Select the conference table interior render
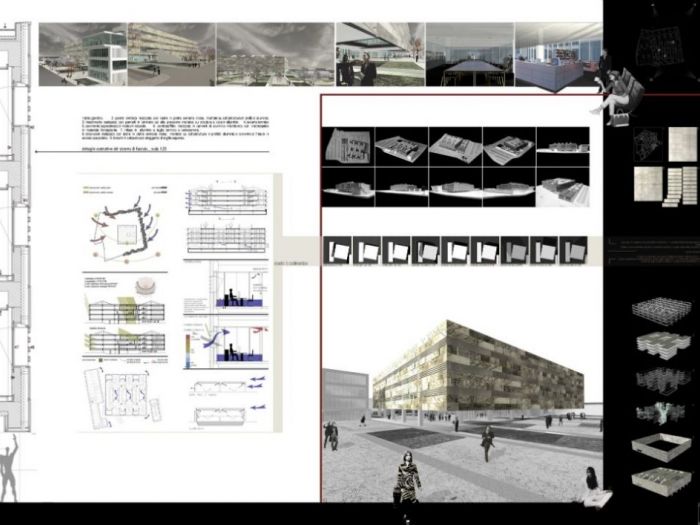This screenshot has width=700, height=525. tap(470, 54)
